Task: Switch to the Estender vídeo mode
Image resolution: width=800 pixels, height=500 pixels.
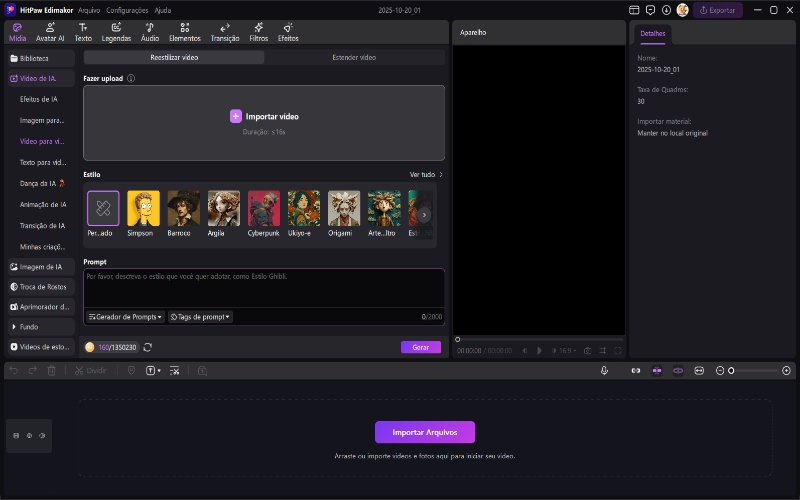Action: tap(354, 58)
